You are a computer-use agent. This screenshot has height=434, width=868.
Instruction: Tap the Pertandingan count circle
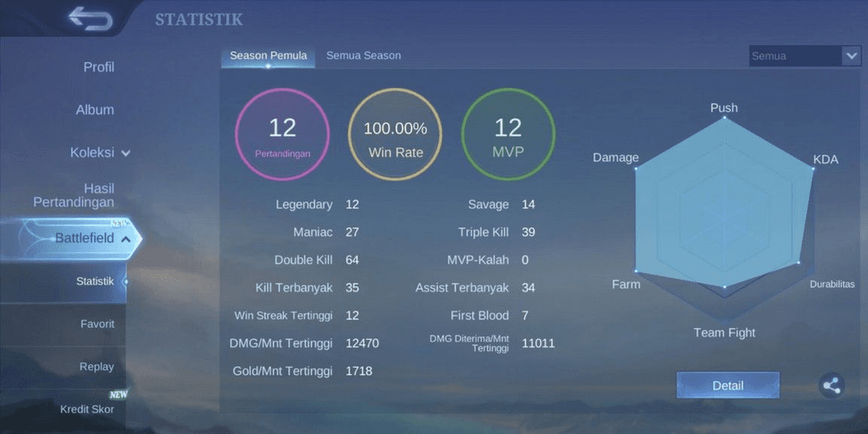[282, 134]
